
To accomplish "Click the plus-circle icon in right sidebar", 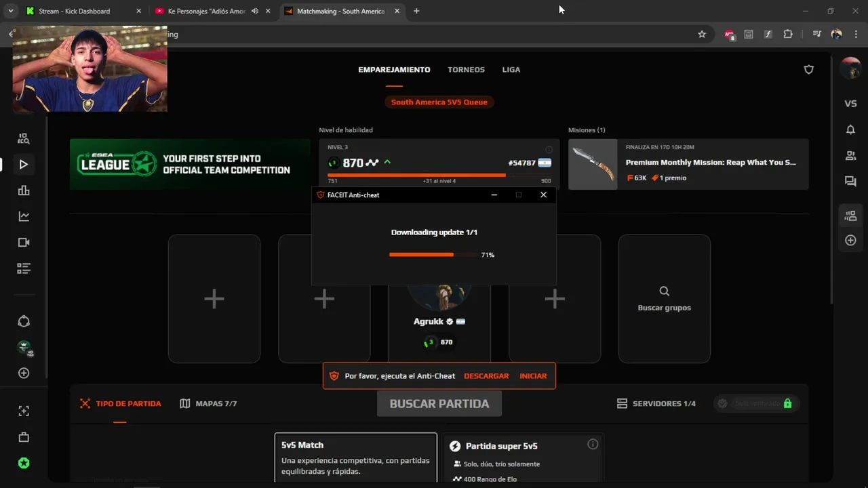I will (850, 241).
